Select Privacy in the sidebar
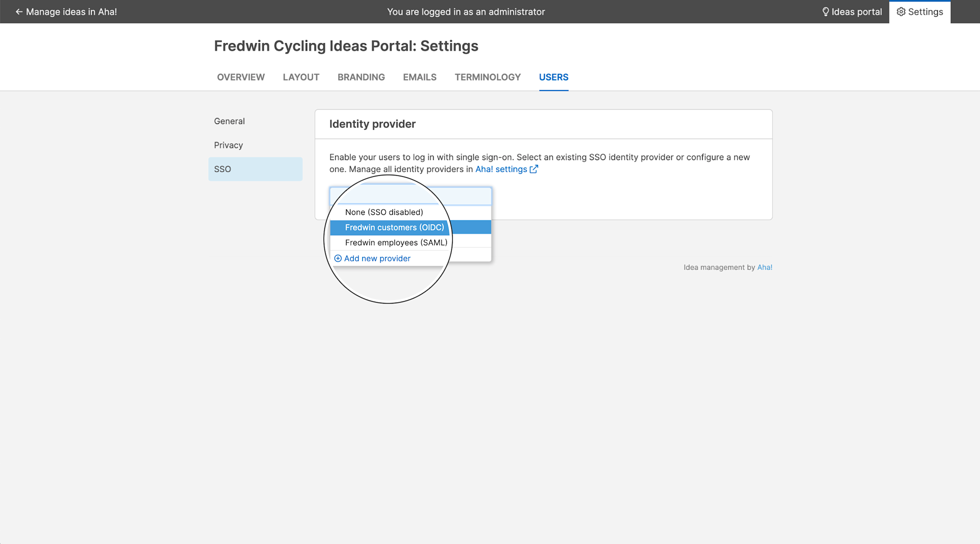Image resolution: width=980 pixels, height=544 pixels. click(x=228, y=145)
